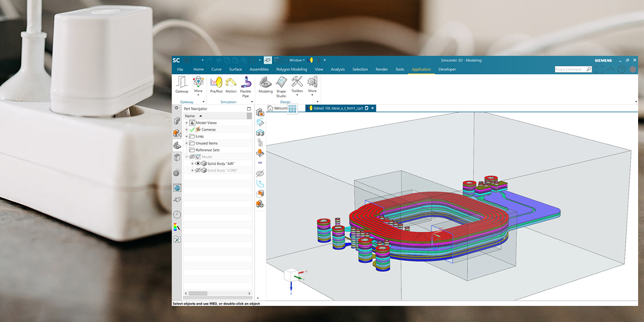
Task: Open the Gateway application
Action: [182, 83]
